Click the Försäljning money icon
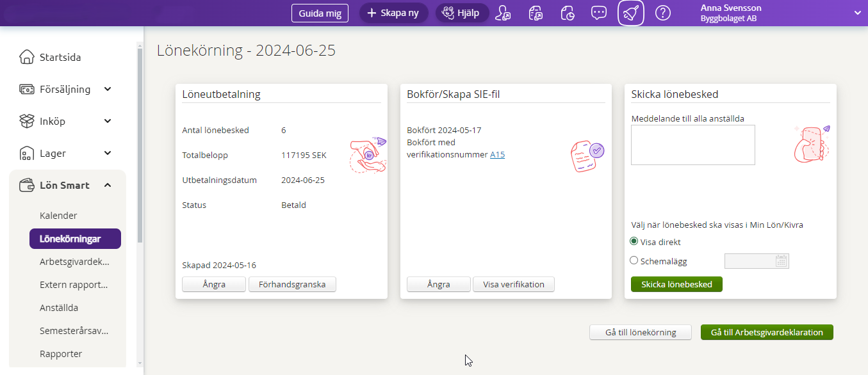Screen dimensions: 868x375 click(26, 89)
